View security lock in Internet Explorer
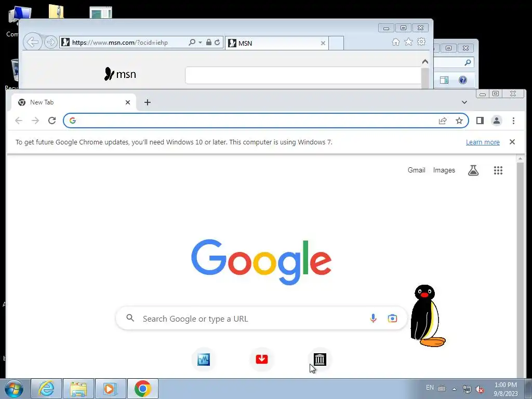Screen dimensions: 532x399 click(x=209, y=42)
